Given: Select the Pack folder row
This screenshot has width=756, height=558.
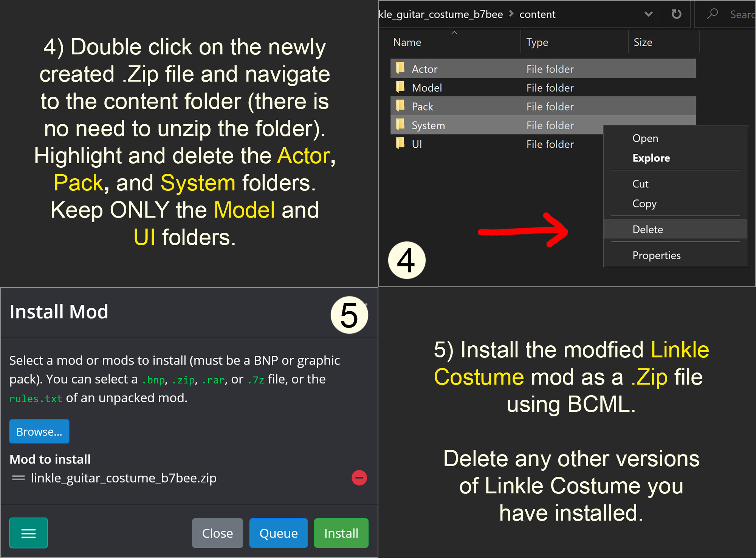Looking at the screenshot, I should pyautogui.click(x=543, y=106).
